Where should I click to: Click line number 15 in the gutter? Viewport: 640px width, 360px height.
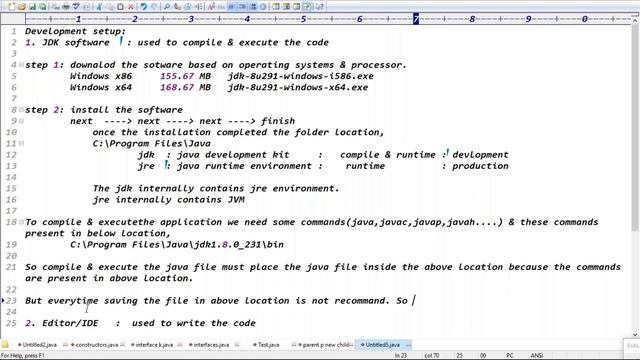(x=11, y=189)
